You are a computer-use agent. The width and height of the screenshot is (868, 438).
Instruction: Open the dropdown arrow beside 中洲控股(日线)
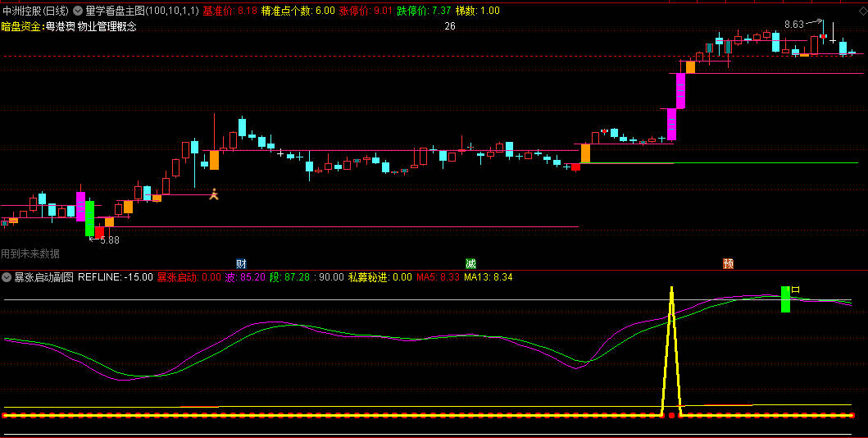tap(78, 10)
